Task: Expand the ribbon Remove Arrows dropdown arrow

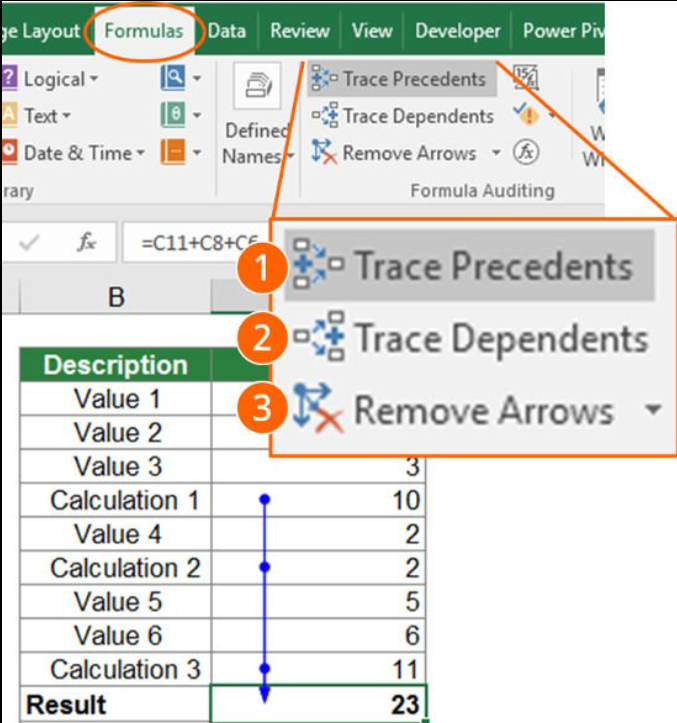Action: [496, 152]
